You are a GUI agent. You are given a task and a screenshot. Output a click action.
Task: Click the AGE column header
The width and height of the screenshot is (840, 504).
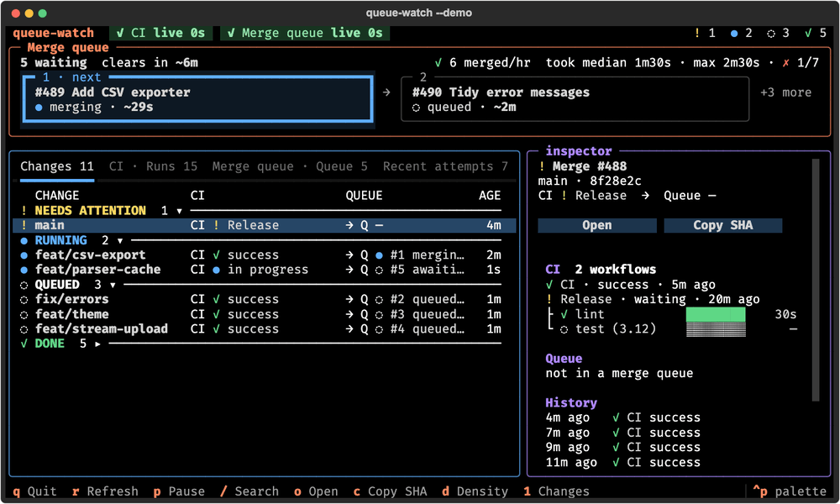point(490,196)
